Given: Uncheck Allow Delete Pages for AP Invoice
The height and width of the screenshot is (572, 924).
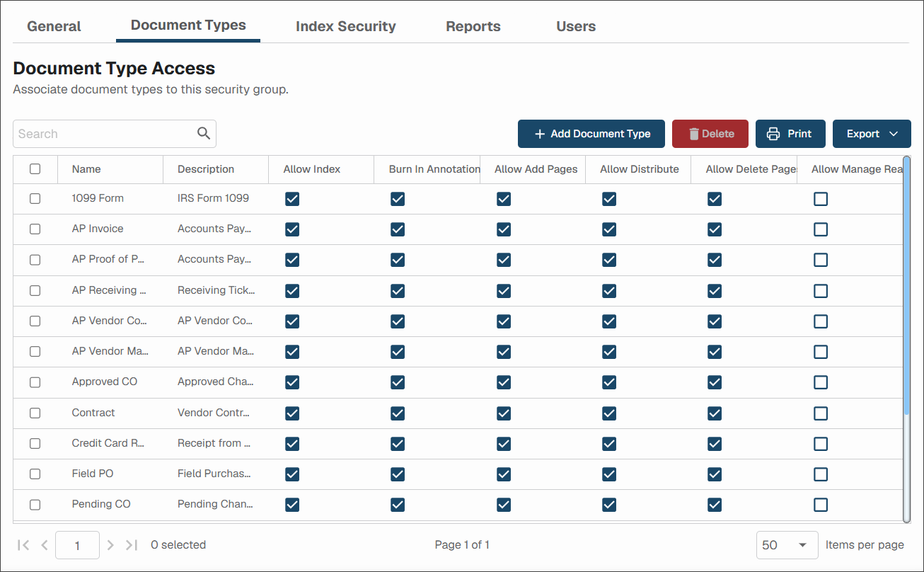Looking at the screenshot, I should coord(715,229).
